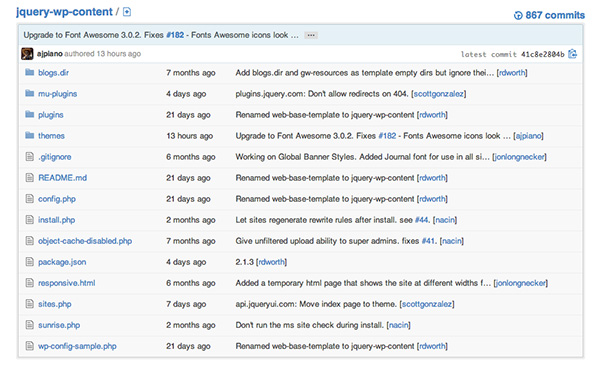Click the wp-config-sample.php file icon
This screenshot has width=600, height=368.
point(29,346)
